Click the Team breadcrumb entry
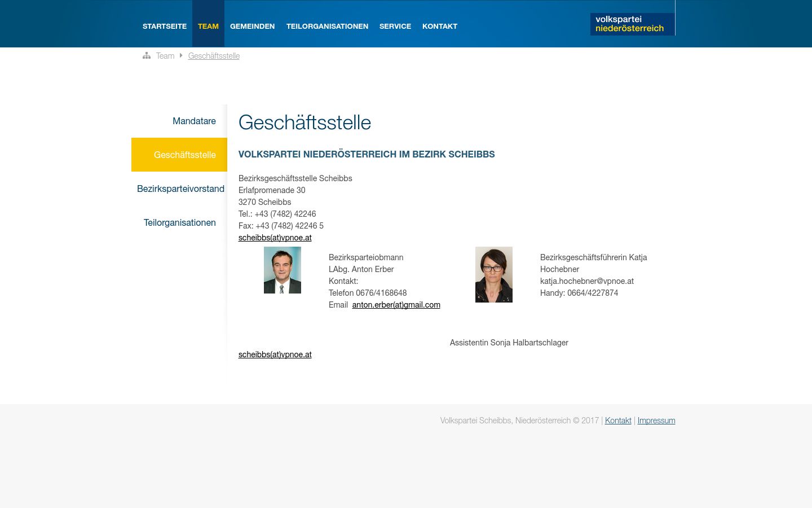 [x=165, y=56]
